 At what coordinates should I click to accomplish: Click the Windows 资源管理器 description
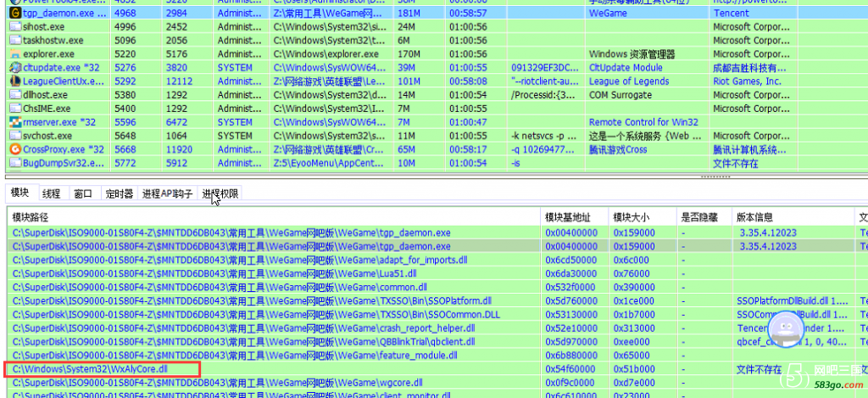(x=632, y=53)
